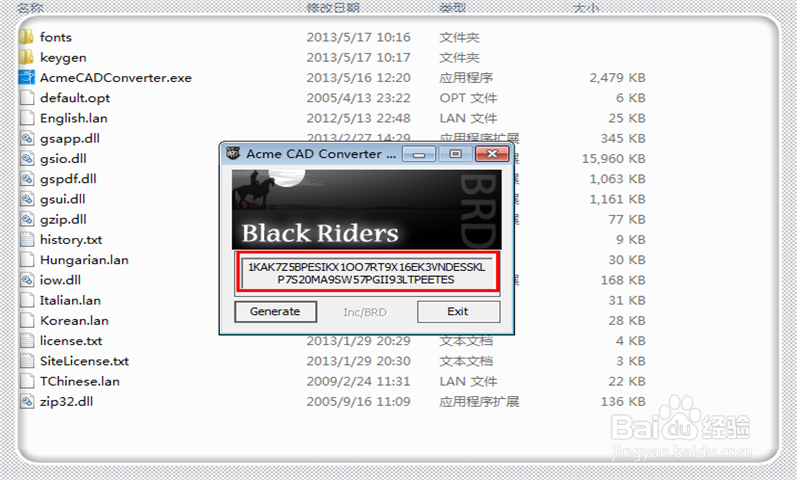
Task: Click the keygen window title bar icon
Action: tap(233, 153)
